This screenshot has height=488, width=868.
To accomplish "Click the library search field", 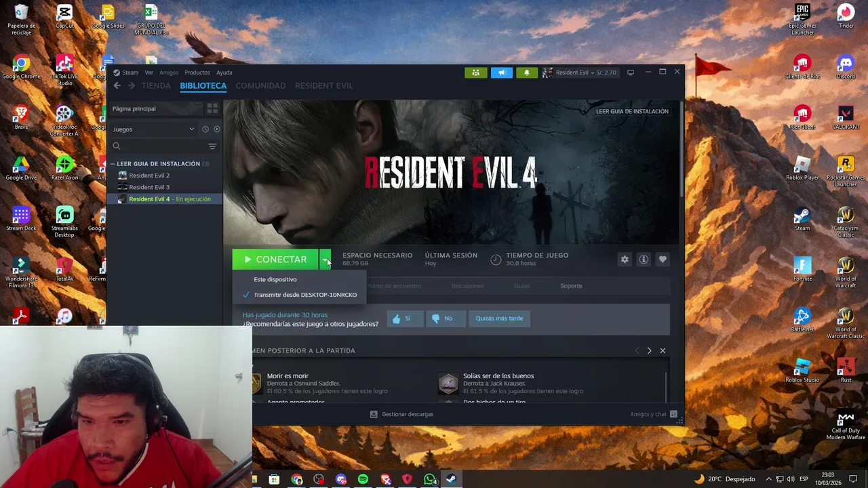I will (x=158, y=146).
